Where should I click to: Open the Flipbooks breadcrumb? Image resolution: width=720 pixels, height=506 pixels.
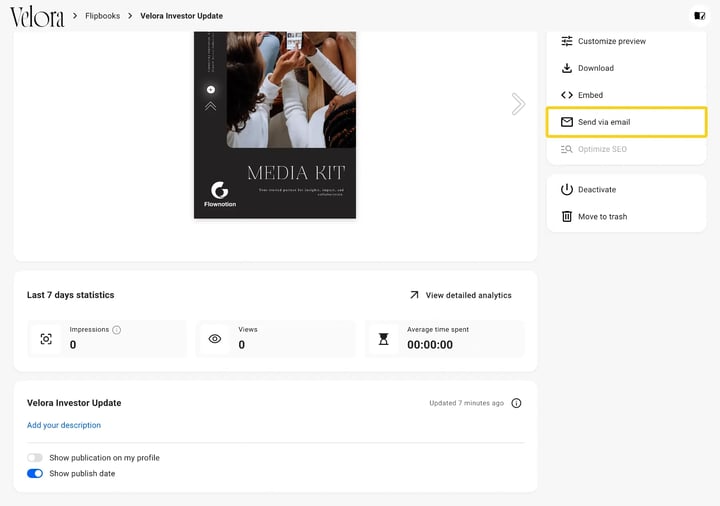pos(102,16)
